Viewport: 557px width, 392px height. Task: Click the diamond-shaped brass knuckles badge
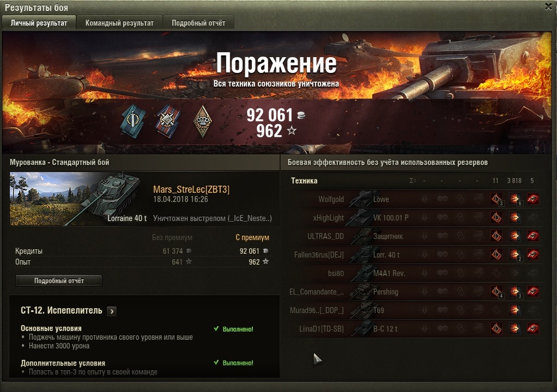coord(203,121)
